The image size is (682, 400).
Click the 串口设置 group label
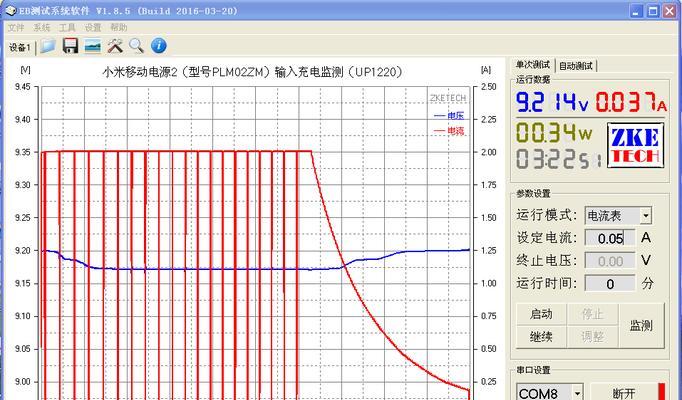point(533,370)
